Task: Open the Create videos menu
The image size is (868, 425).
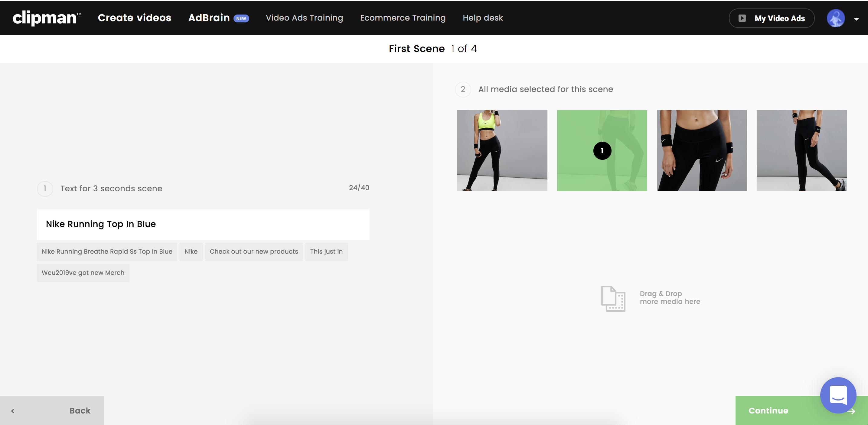Action: (135, 18)
